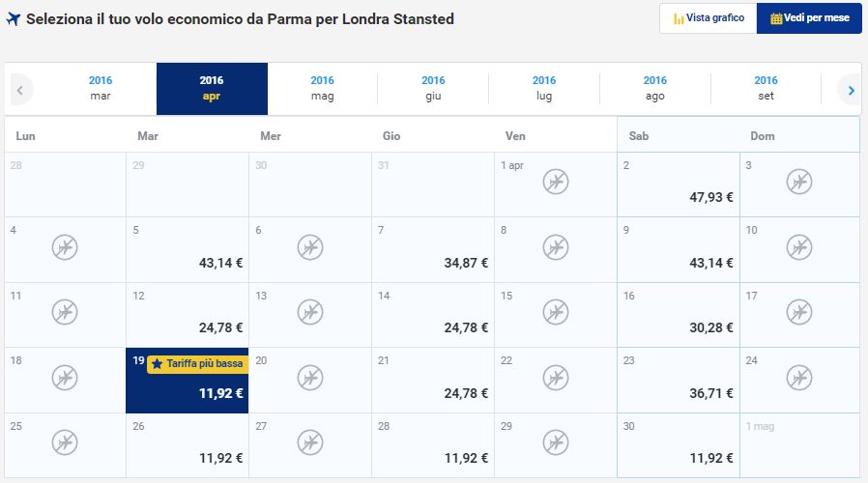
Task: Switch to Vista grafico view
Action: click(708, 18)
